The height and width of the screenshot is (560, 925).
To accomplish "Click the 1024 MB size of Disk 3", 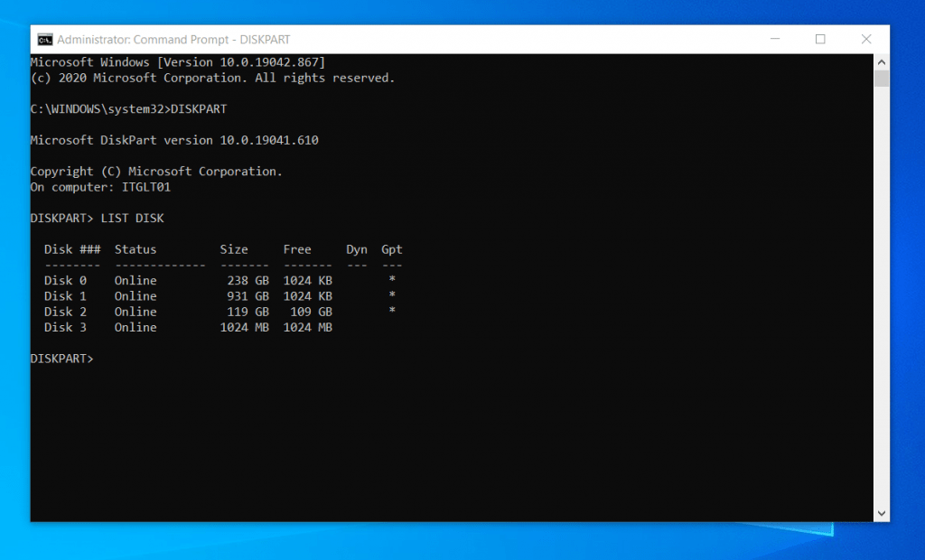I will pyautogui.click(x=244, y=328).
